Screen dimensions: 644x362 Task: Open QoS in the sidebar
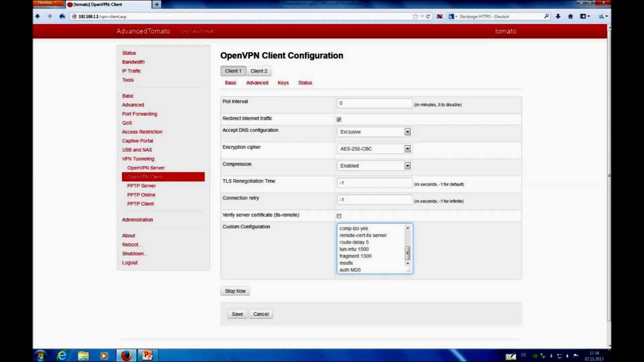pos(127,123)
